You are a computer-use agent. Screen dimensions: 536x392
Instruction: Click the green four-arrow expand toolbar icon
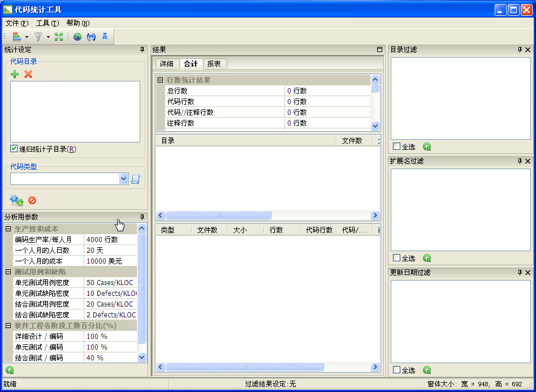59,37
